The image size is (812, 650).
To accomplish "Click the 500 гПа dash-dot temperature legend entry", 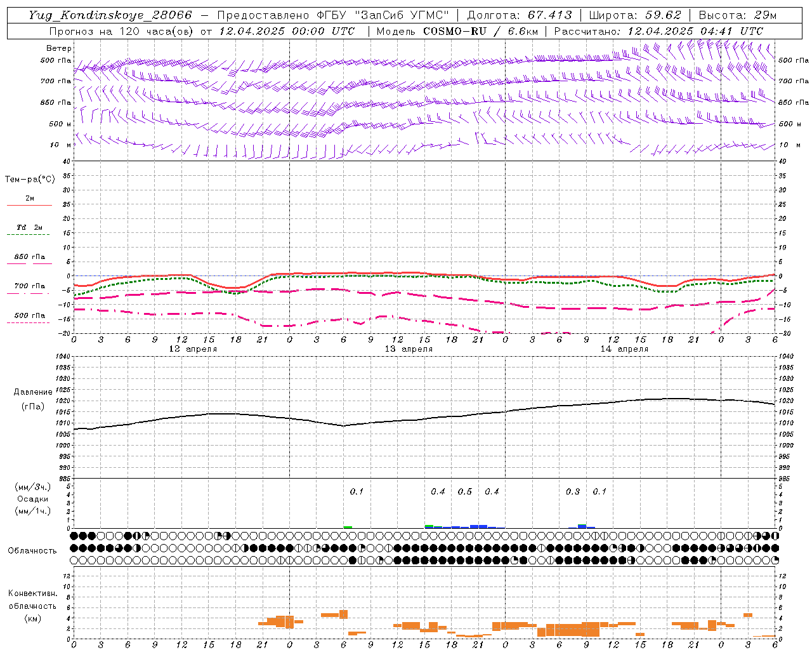I will click(x=29, y=318).
